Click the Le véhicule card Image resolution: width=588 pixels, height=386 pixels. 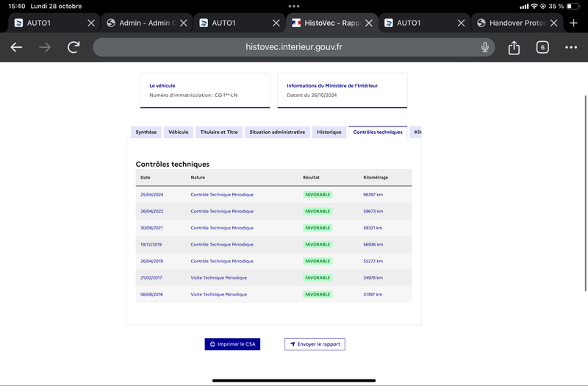[x=205, y=90]
